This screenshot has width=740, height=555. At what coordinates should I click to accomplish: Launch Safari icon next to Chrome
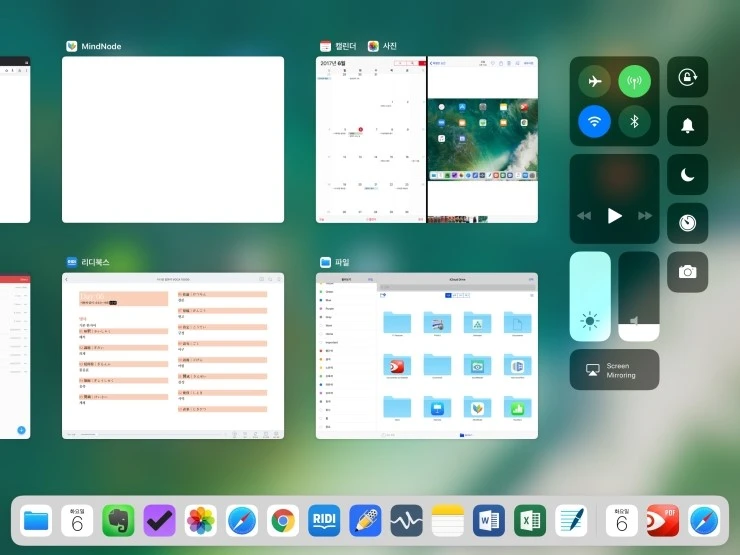pyautogui.click(x=242, y=521)
